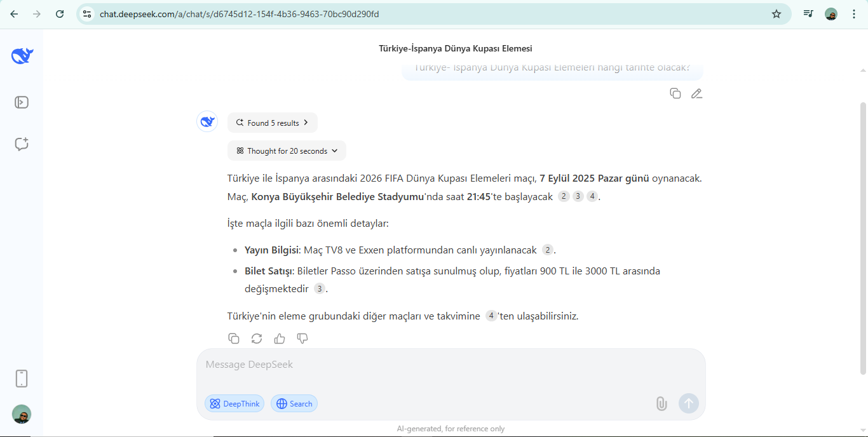Toggle Search mode
The image size is (868, 437).
point(294,403)
